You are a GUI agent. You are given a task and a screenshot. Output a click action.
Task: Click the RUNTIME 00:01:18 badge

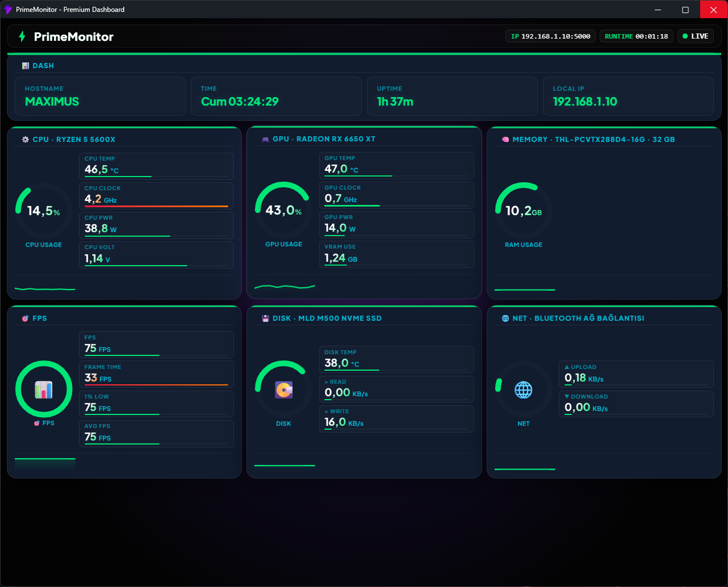point(637,36)
